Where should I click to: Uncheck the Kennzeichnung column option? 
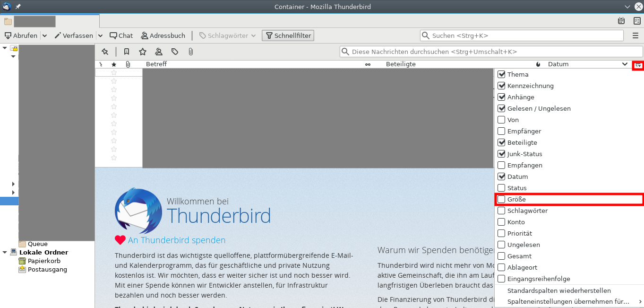(x=569, y=86)
